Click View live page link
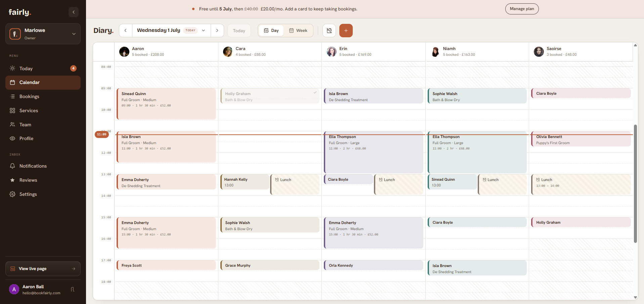The width and height of the screenshot is (644, 304). coord(43,269)
